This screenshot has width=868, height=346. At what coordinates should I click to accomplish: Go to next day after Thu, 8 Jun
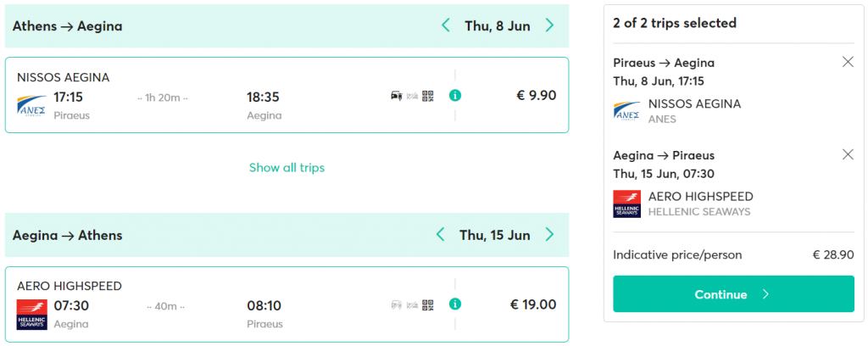pyautogui.click(x=549, y=25)
